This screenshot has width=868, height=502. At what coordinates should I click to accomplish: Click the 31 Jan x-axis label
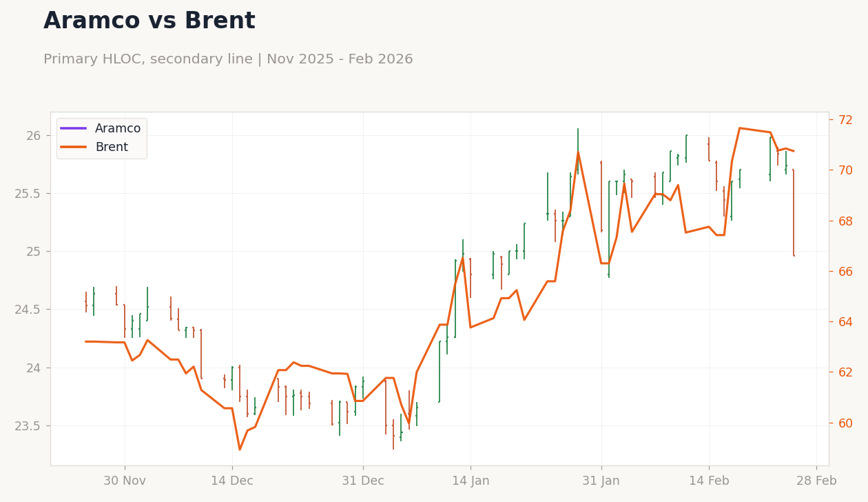601,481
